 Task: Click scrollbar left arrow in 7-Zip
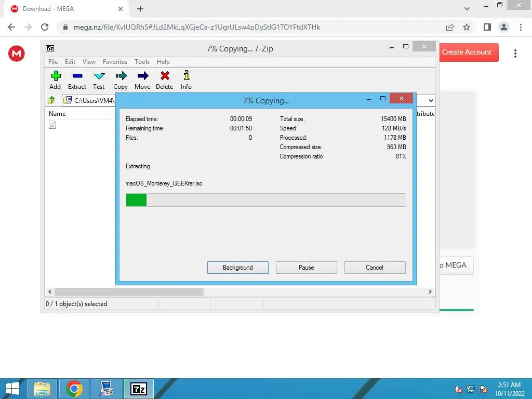50,292
